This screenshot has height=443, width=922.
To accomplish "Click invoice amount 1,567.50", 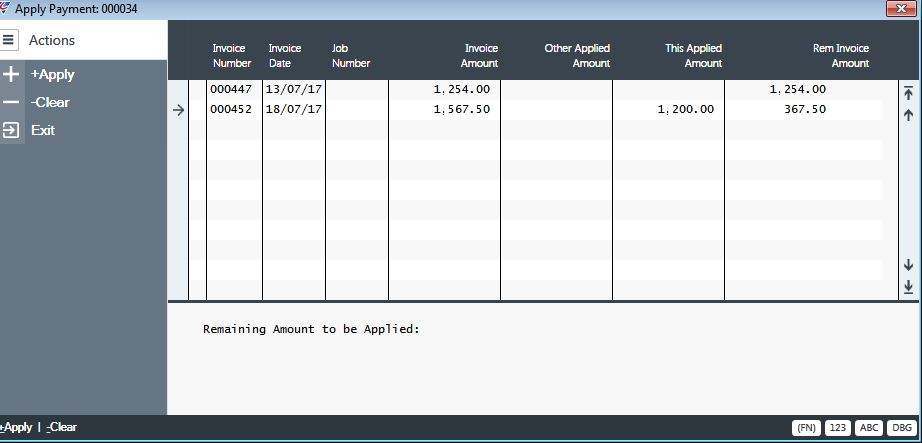I will tap(462, 109).
